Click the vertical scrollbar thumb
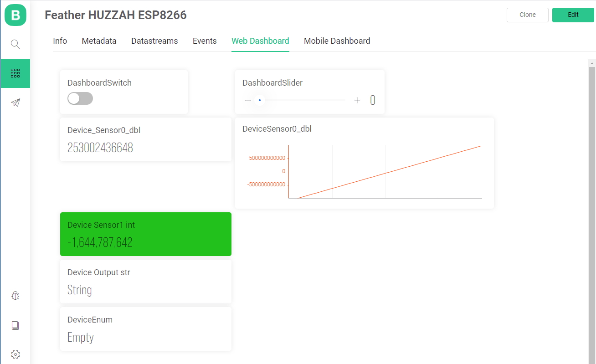Screen dimensions: 596x364 [x=592, y=215]
